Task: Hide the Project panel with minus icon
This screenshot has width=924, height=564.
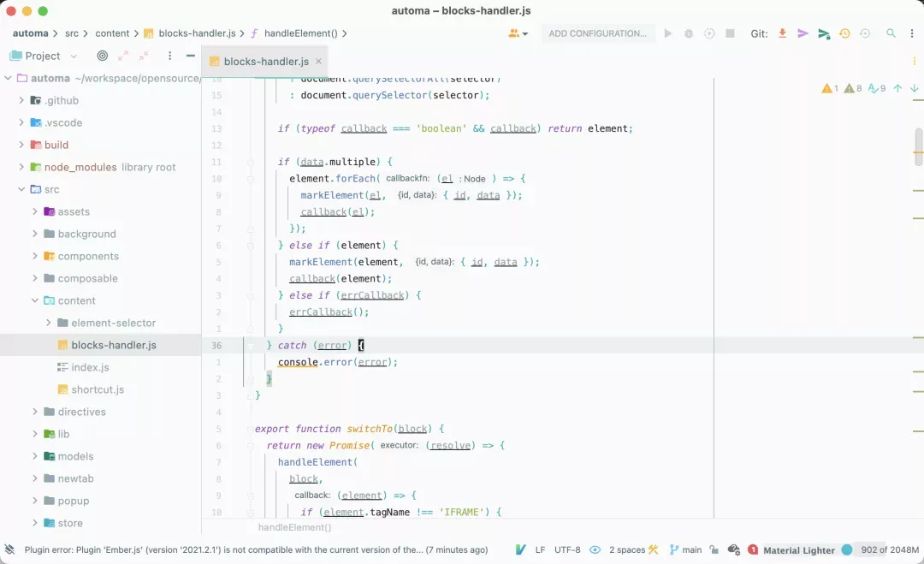Action: tap(190, 56)
